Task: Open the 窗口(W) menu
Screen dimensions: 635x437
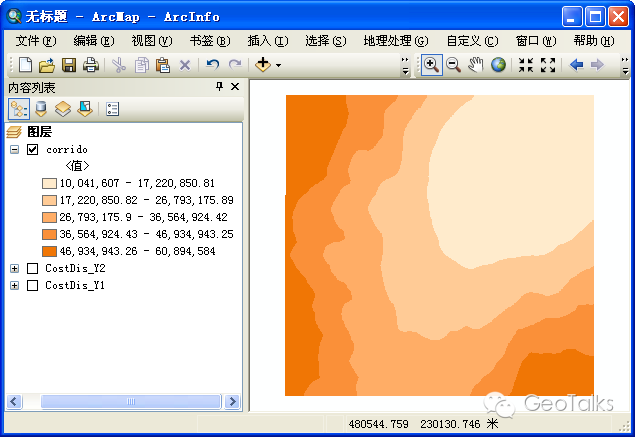Action: coord(536,41)
